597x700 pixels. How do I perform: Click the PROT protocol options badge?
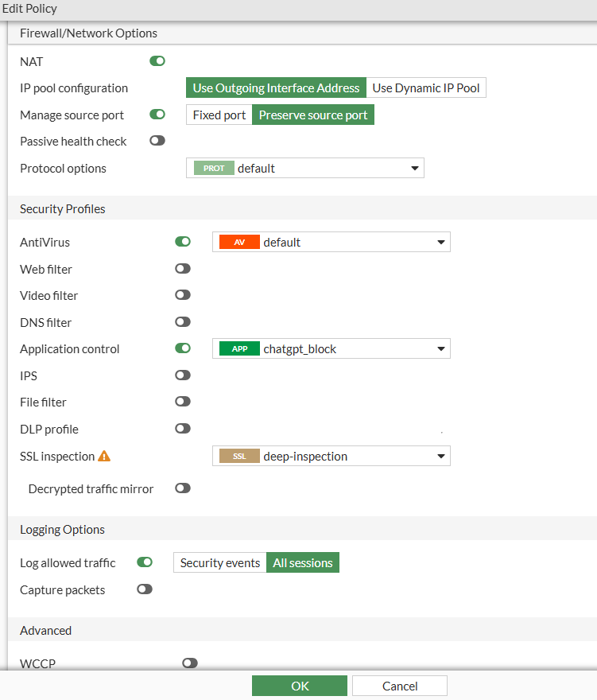point(214,169)
